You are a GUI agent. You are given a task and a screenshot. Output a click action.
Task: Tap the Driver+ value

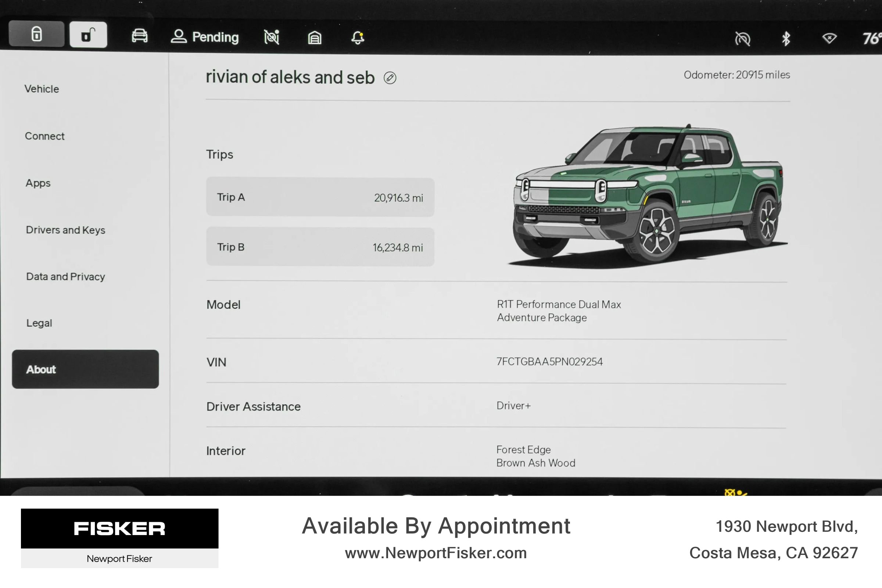[x=514, y=405]
